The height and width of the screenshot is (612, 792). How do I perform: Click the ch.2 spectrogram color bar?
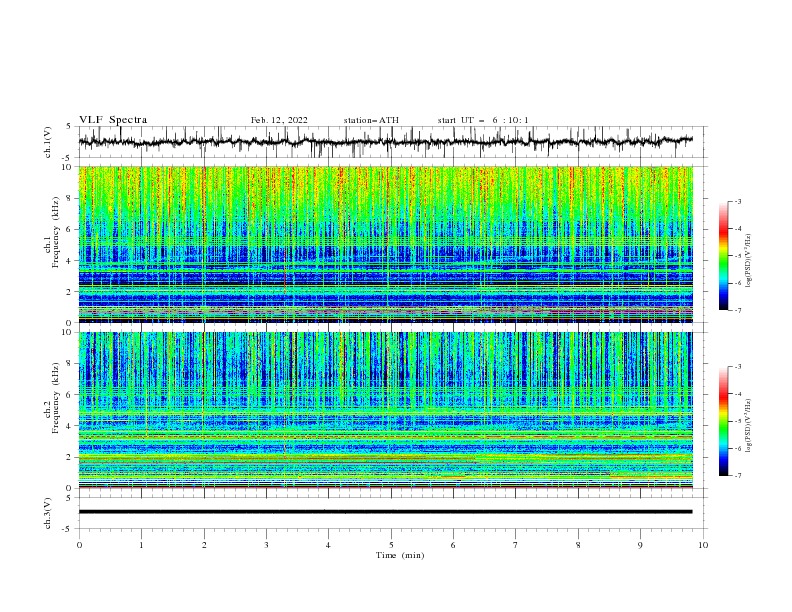click(x=723, y=421)
